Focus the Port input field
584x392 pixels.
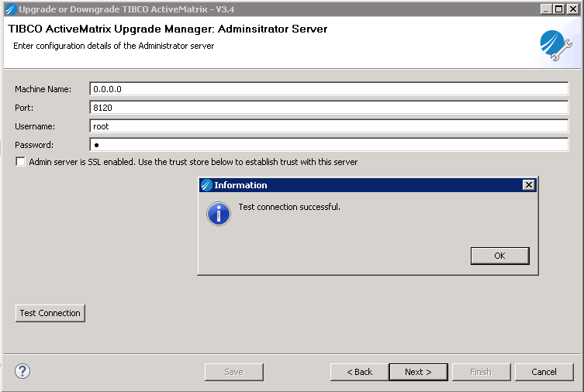330,108
